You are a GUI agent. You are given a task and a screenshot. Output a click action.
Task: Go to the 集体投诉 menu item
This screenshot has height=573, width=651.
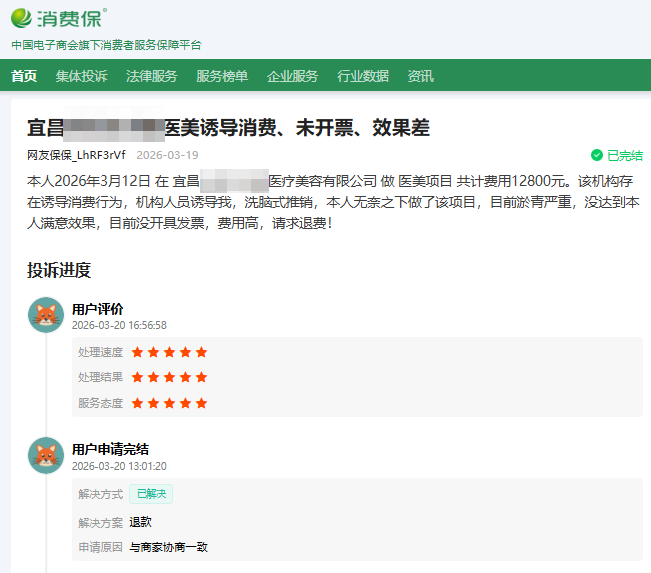[81, 76]
